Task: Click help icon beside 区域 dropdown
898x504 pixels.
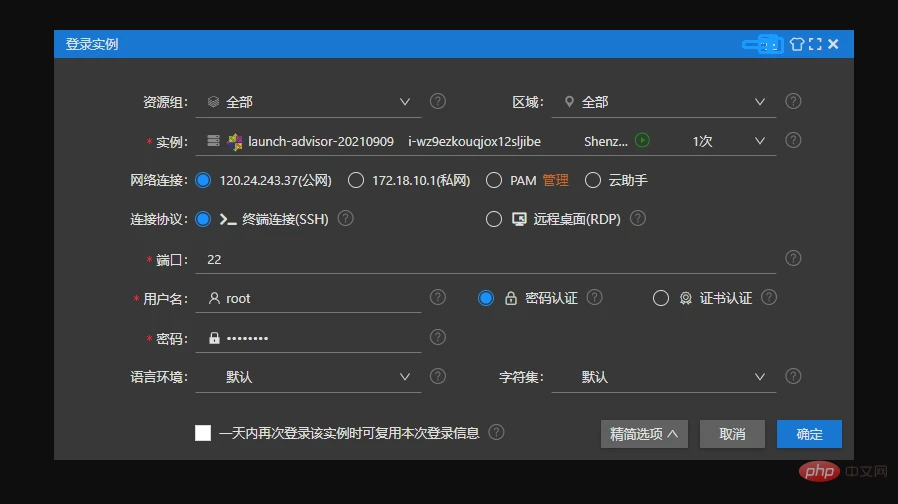Action: [793, 101]
